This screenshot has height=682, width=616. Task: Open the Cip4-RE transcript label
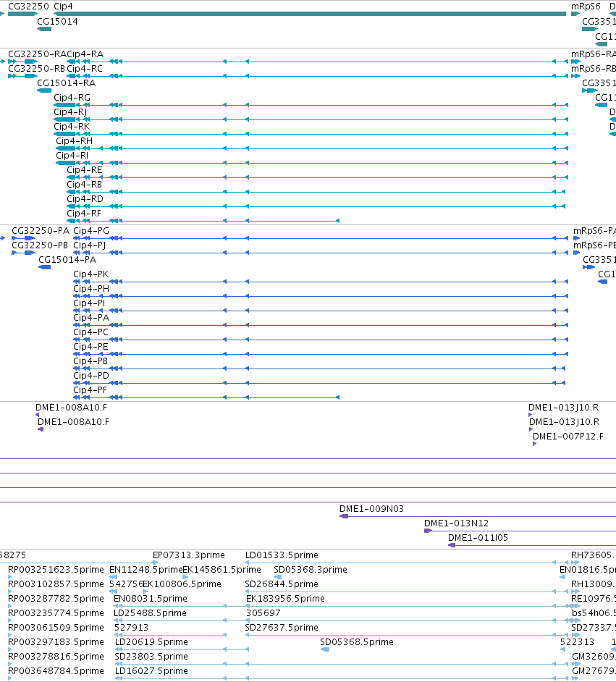point(85,170)
